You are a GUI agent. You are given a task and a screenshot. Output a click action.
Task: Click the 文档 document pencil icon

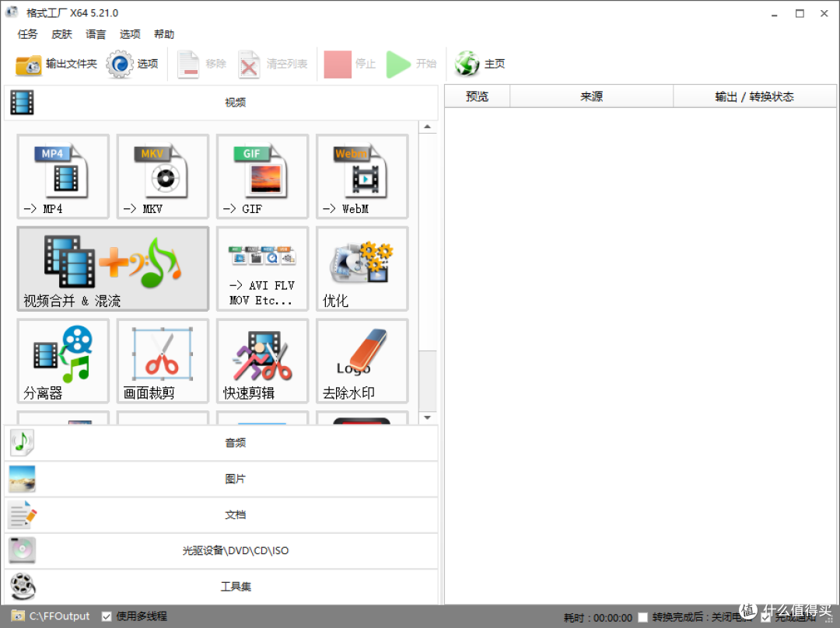click(23, 515)
